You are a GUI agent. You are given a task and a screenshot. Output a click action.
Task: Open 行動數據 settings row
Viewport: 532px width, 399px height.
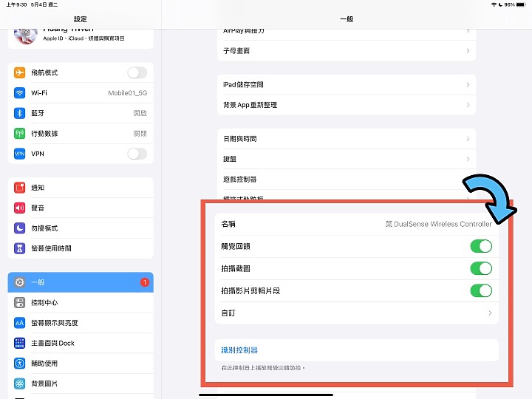81,133
